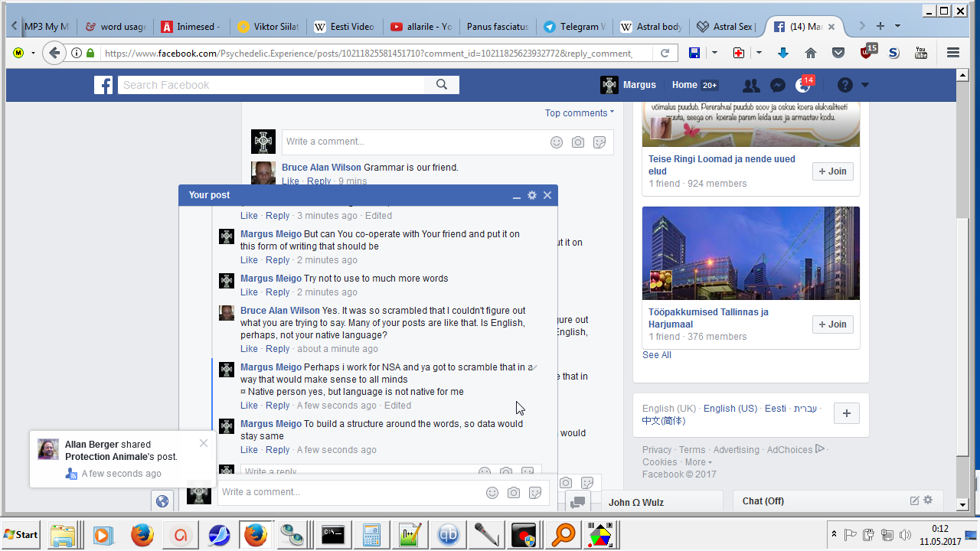Switch to the Astral body tab
This screenshot has height=551, width=980.
pos(650,26)
